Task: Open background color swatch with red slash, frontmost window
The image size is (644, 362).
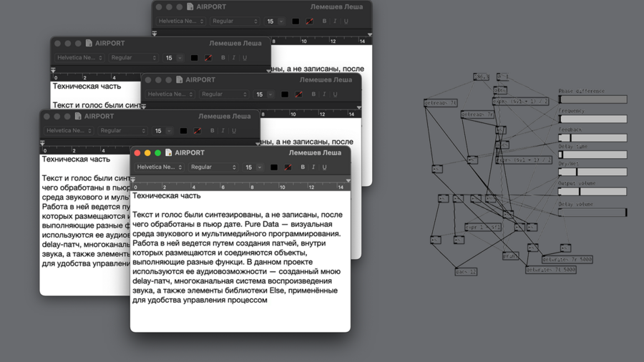Action: (288, 167)
